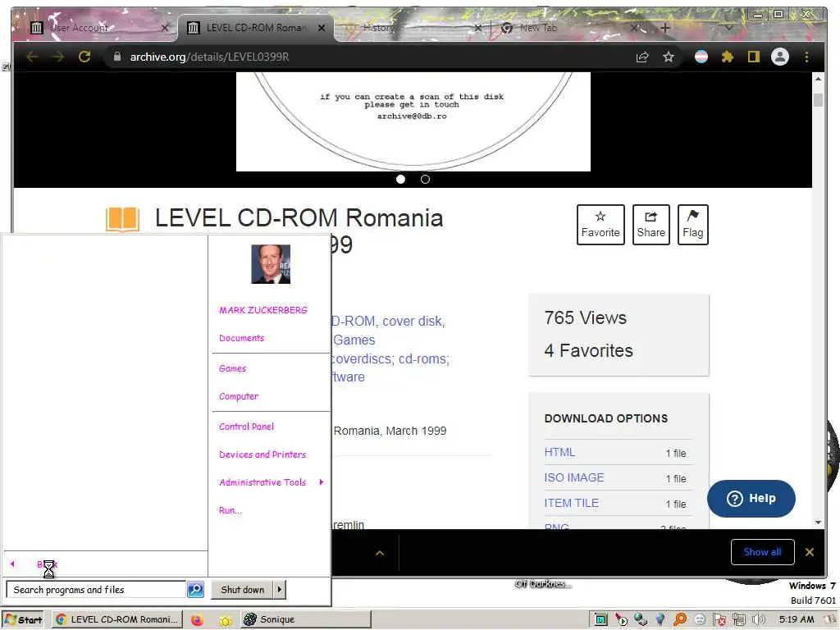Click the Favorite button
The image size is (840, 630).
(x=600, y=225)
